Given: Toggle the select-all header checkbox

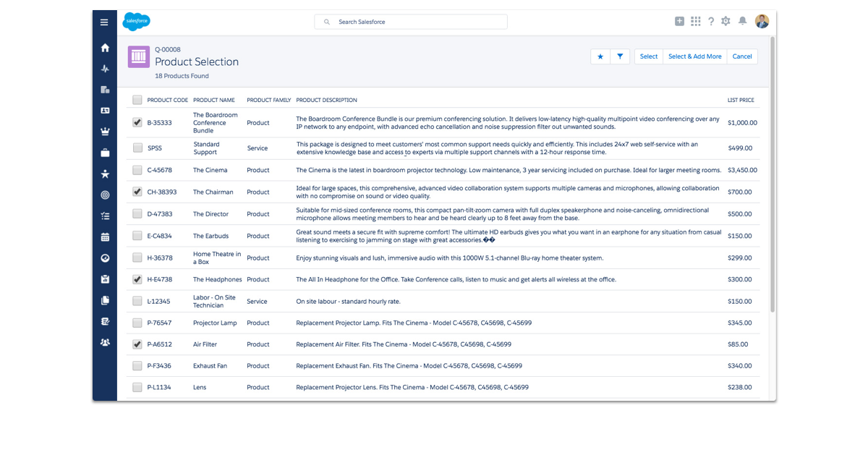Looking at the screenshot, I should [137, 100].
